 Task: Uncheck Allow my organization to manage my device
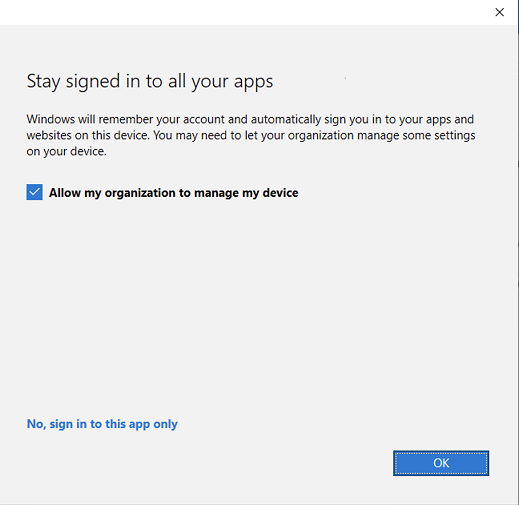tap(34, 192)
